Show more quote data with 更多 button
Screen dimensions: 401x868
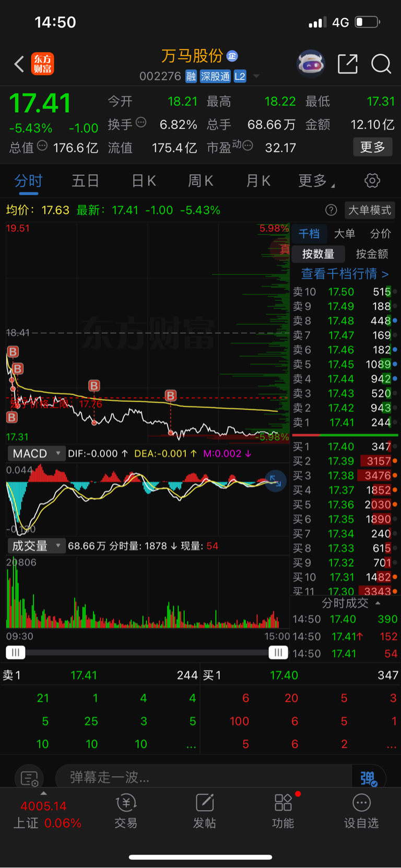372,147
